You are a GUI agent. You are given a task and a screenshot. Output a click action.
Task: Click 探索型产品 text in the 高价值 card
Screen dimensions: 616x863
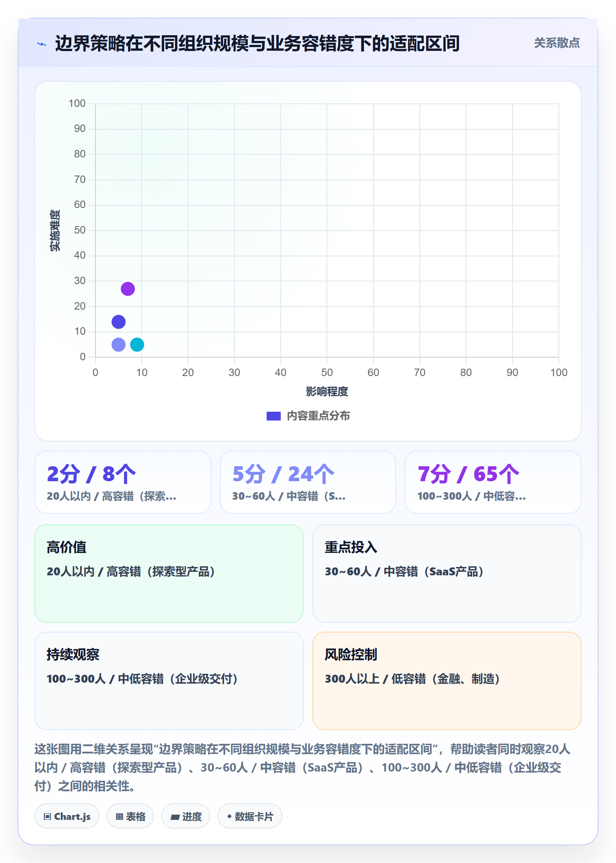click(x=181, y=572)
